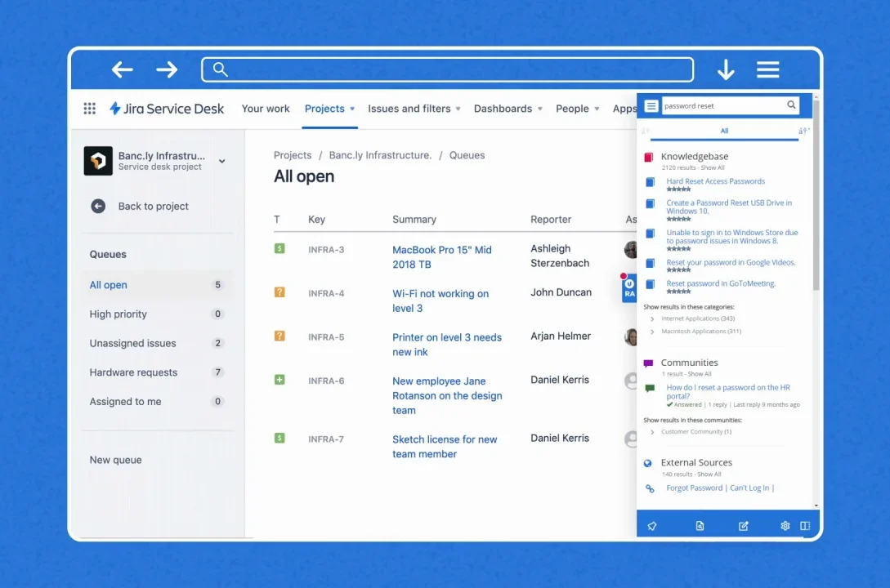890x588 pixels.
Task: Open the HR portal password community question
Action: [x=727, y=392]
